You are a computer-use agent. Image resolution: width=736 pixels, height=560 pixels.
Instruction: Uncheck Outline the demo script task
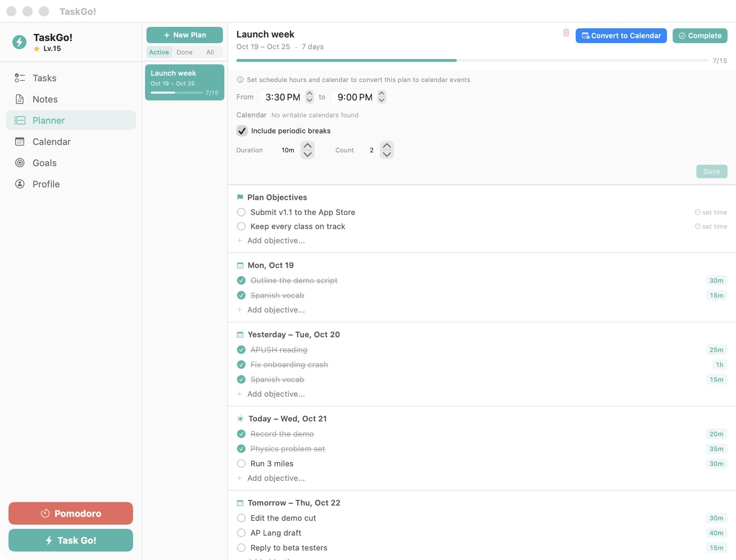[241, 281]
